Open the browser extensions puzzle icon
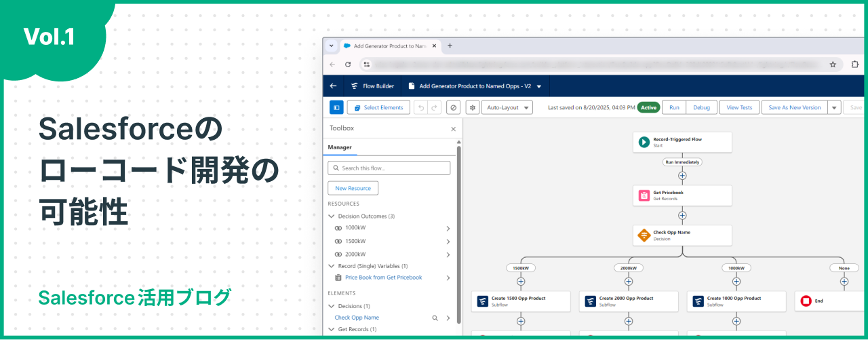This screenshot has height=340, width=868. tap(855, 64)
